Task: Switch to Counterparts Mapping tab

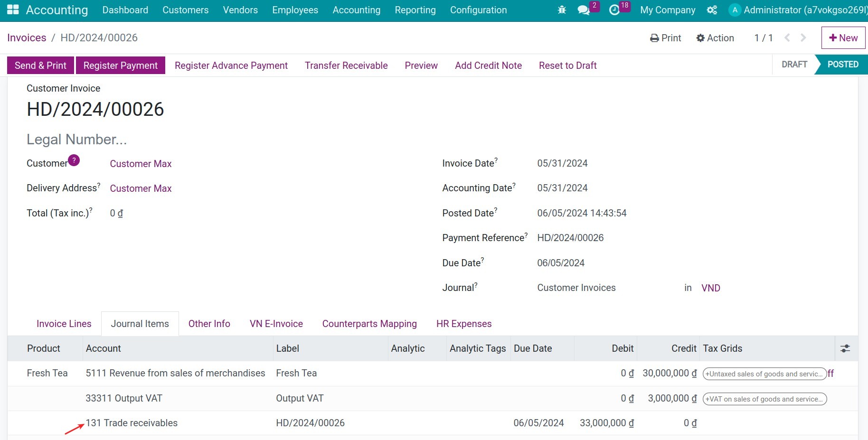Action: (369, 324)
